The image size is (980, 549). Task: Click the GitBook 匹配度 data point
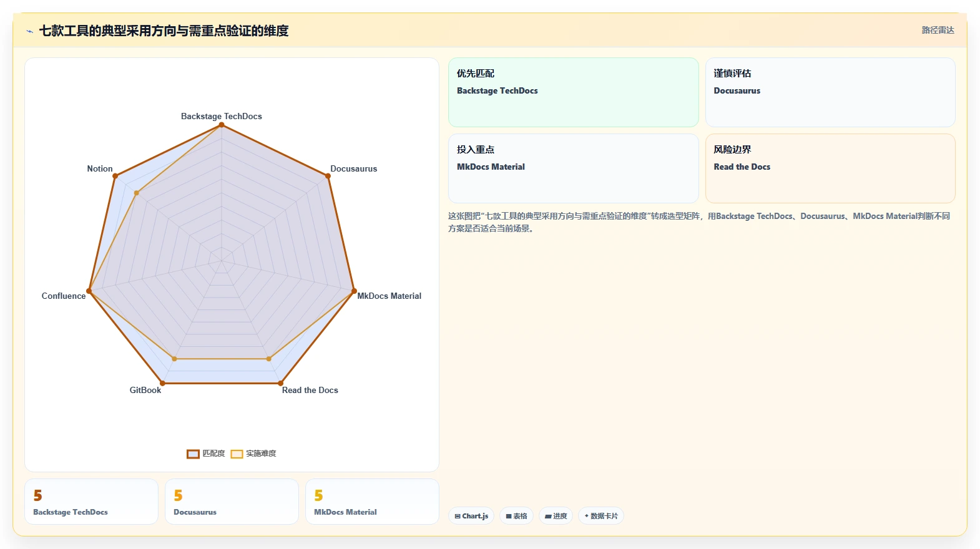pos(162,383)
